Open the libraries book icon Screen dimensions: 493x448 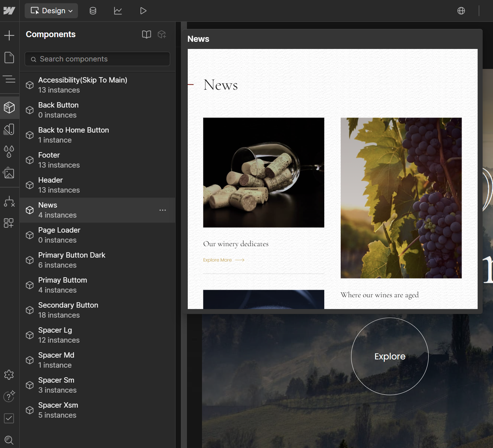(147, 34)
